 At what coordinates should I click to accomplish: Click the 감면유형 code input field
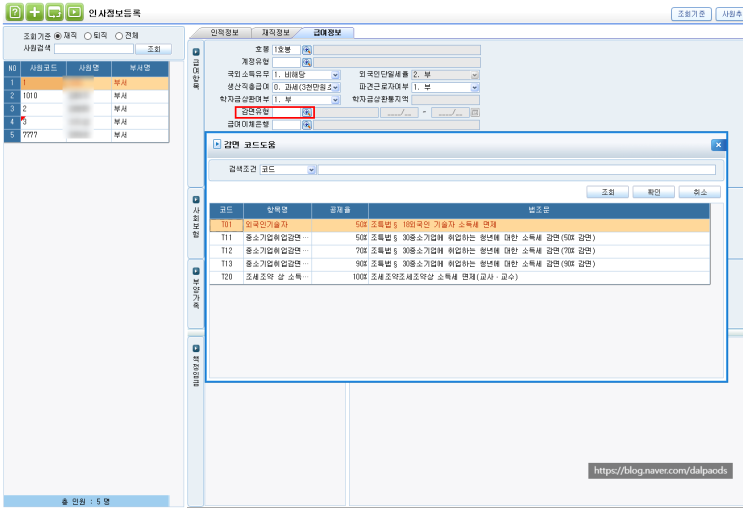click(286, 113)
